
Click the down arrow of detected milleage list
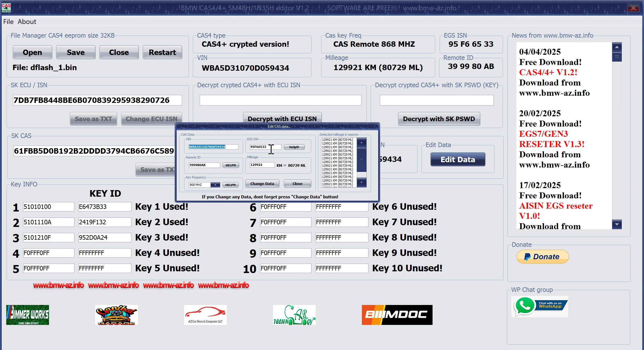click(362, 182)
